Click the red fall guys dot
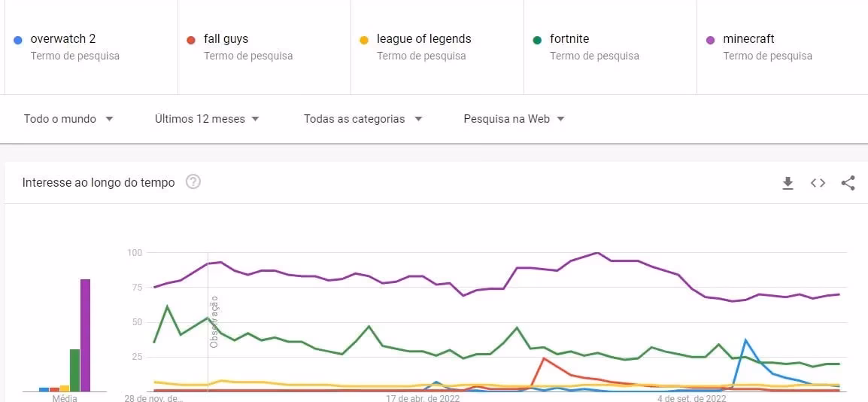 (x=191, y=39)
